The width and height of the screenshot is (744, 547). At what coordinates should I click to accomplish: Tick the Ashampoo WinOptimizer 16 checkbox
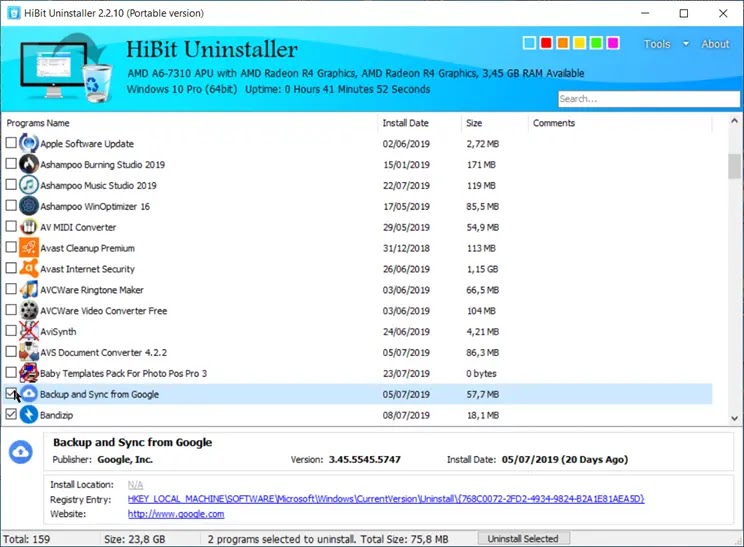coord(11,205)
